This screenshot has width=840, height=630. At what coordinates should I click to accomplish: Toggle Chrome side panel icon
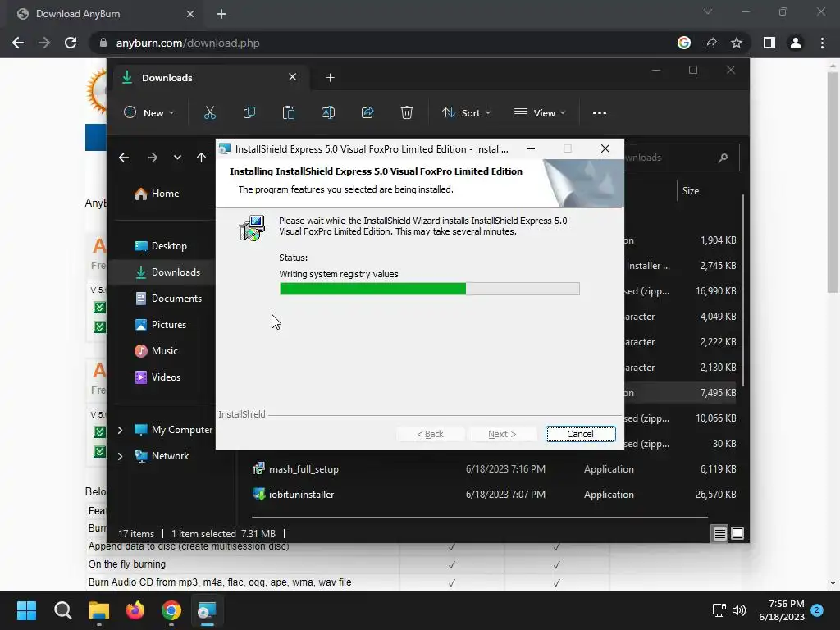click(769, 43)
